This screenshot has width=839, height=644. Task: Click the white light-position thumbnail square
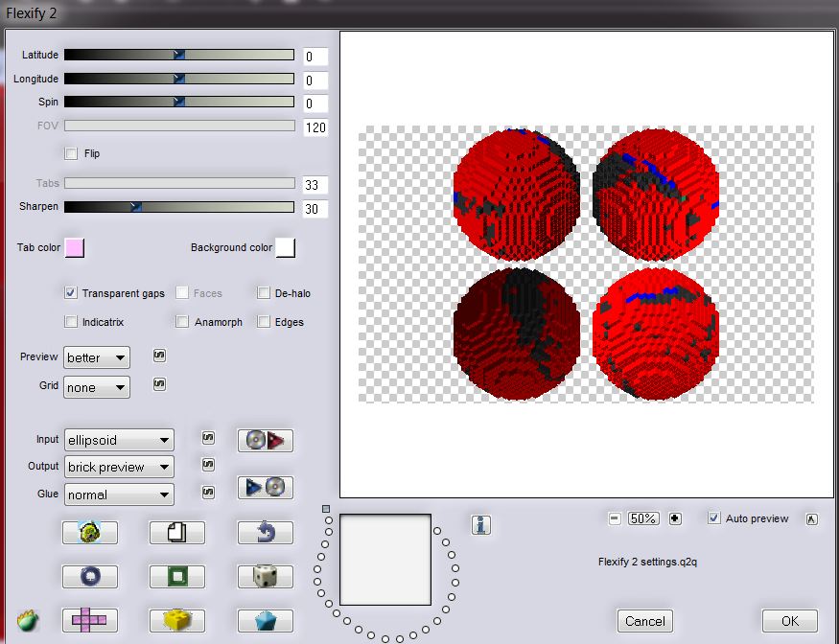coord(385,560)
